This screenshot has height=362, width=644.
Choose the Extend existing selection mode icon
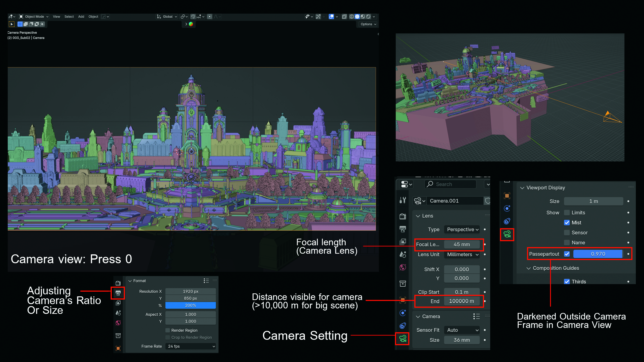[25, 24]
